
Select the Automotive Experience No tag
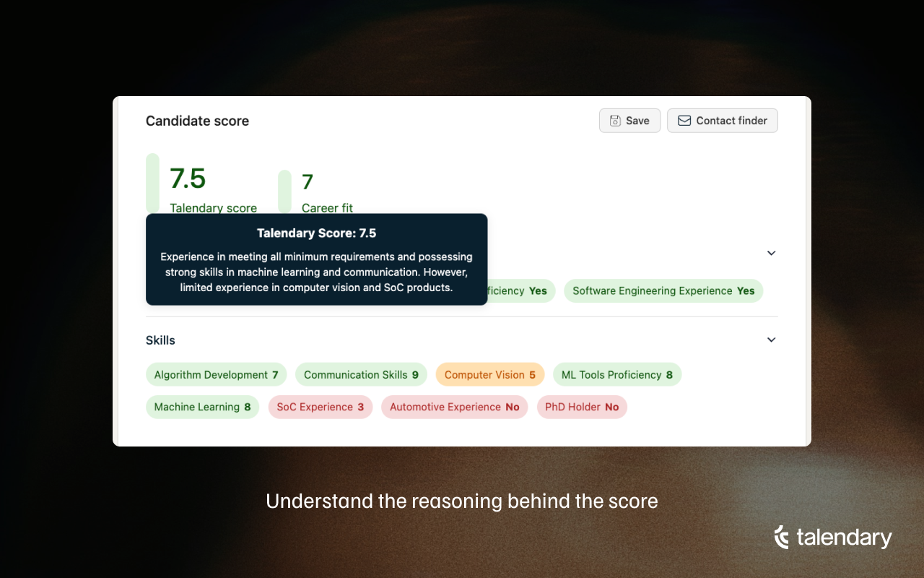click(455, 407)
